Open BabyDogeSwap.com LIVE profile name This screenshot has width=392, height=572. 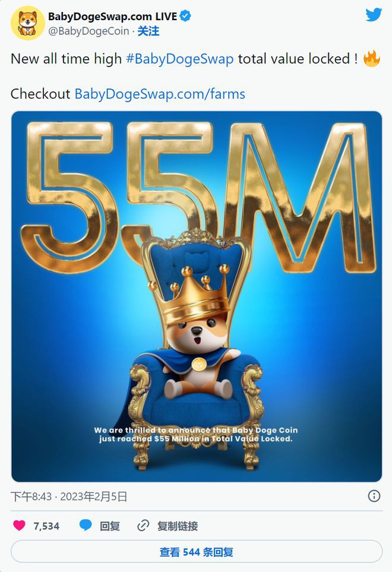pyautogui.click(x=112, y=17)
